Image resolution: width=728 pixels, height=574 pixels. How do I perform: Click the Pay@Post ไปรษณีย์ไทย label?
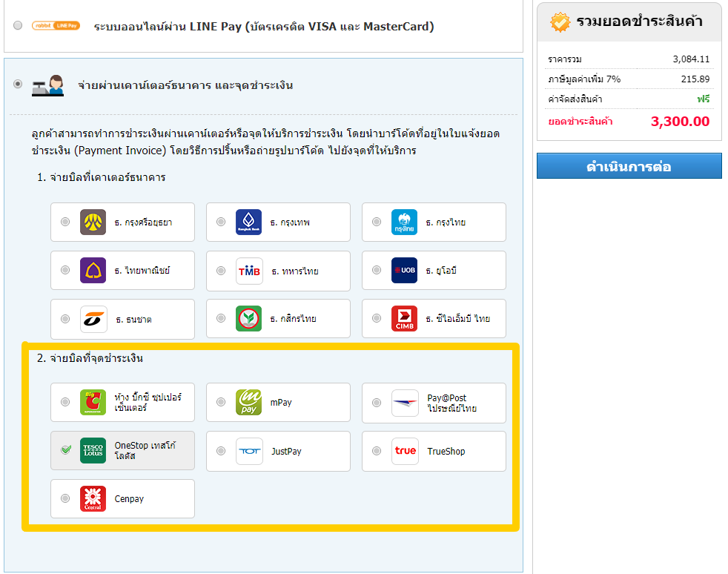tap(451, 403)
